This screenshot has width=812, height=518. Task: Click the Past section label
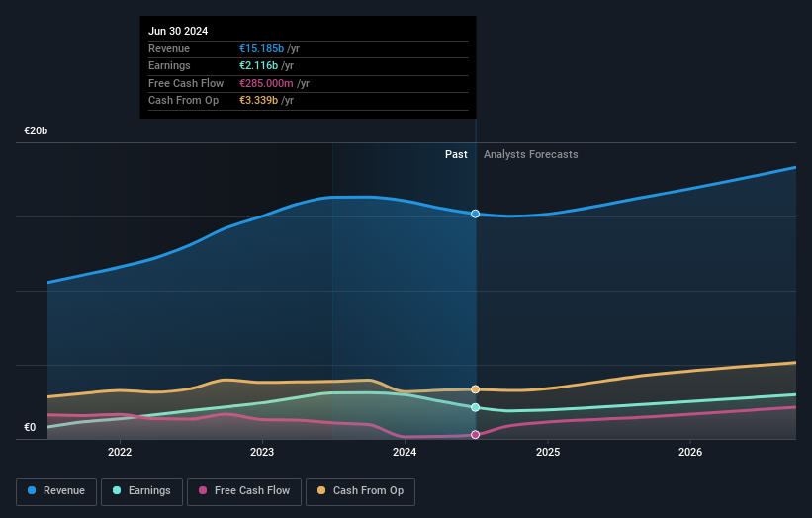point(456,154)
